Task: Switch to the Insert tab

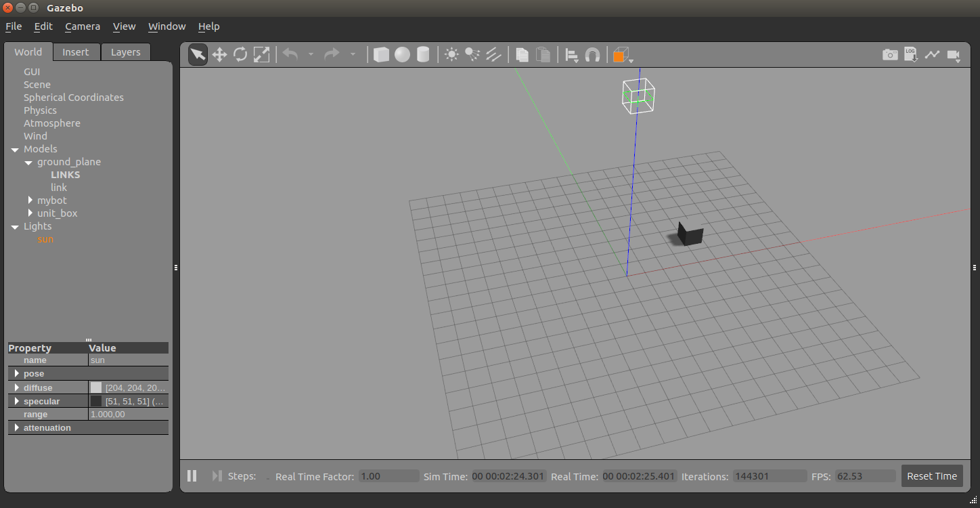Action: [76, 52]
